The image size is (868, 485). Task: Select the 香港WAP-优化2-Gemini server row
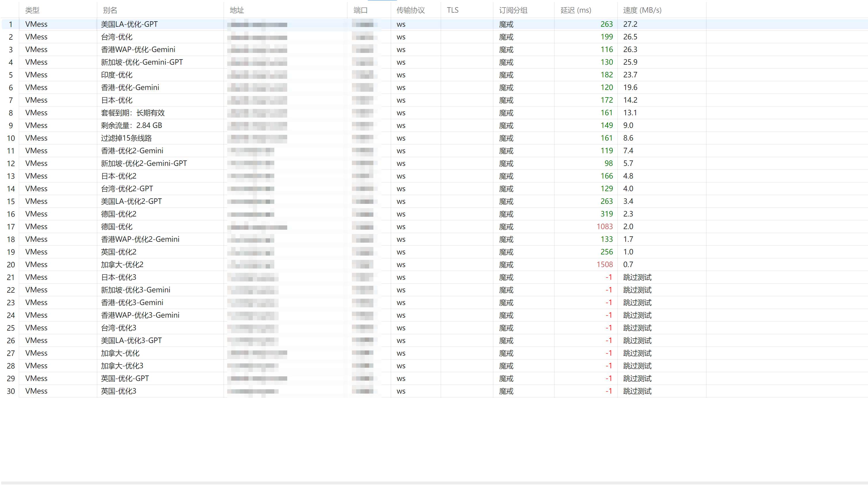tap(434, 239)
